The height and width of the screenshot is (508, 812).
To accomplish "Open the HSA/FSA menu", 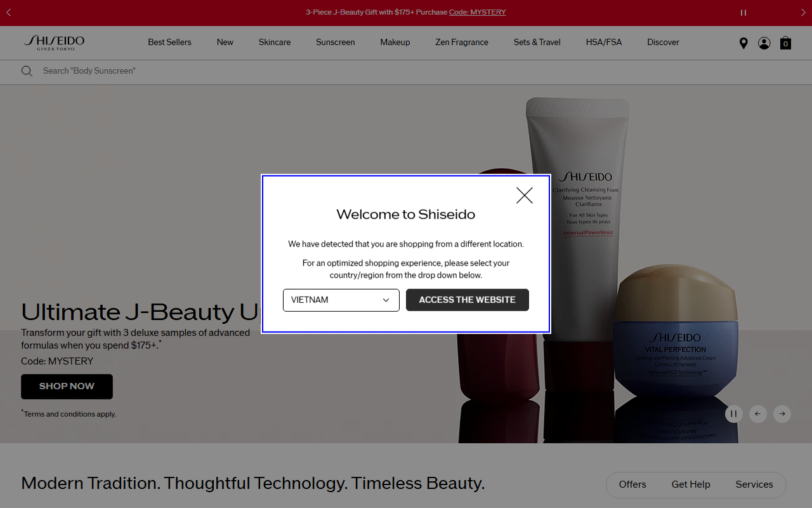I will click(x=604, y=43).
